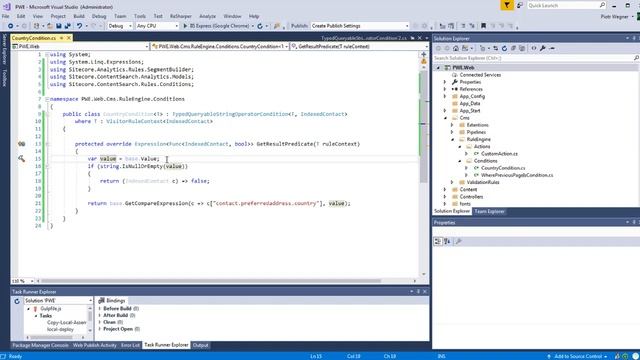Open the ReSharper menu
The image size is (640, 360).
pos(181,16)
